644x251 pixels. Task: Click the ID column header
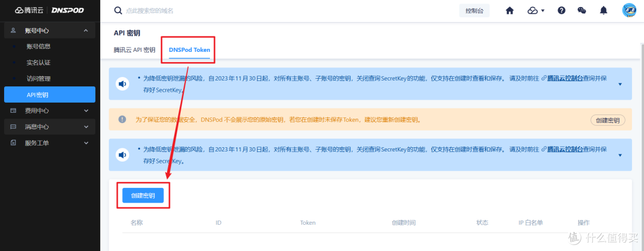click(x=218, y=222)
